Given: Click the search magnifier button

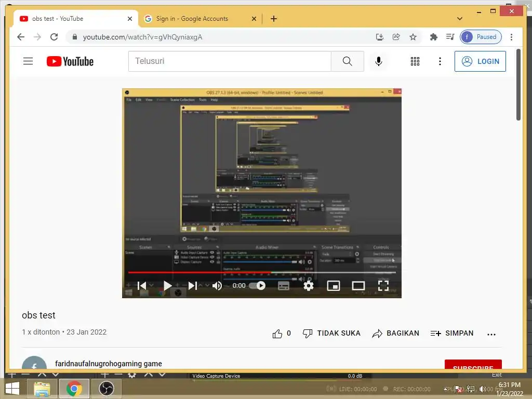Looking at the screenshot, I should click(348, 61).
